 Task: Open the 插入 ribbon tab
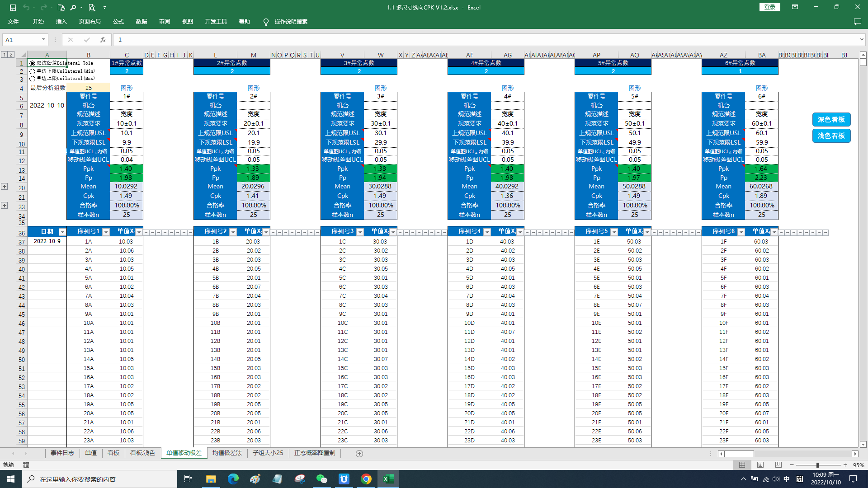[61, 22]
